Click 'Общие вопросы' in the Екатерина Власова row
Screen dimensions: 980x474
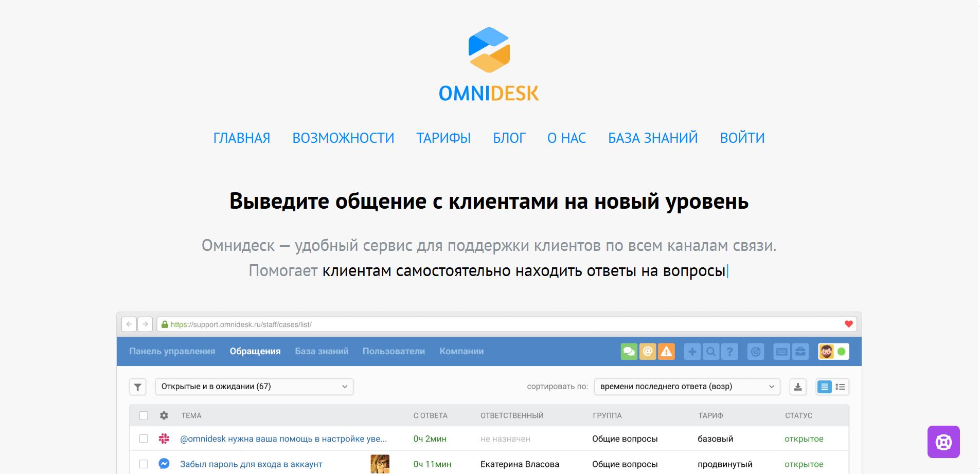click(625, 464)
